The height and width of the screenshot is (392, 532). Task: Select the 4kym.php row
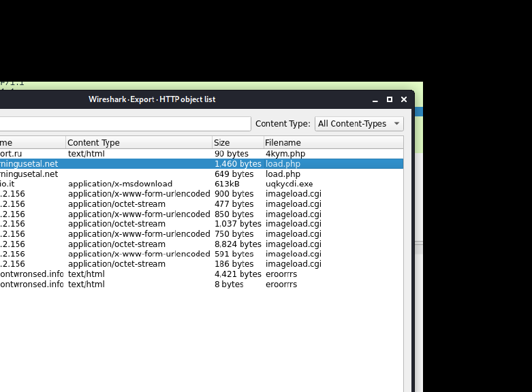tap(202, 154)
